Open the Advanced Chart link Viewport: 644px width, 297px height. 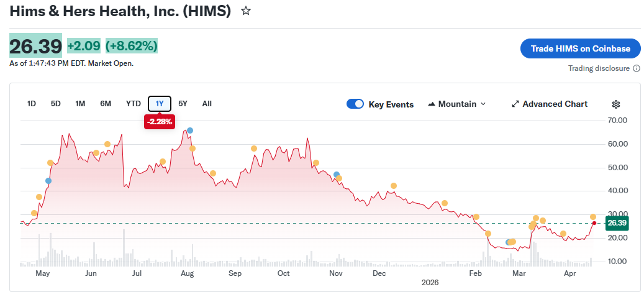550,104
